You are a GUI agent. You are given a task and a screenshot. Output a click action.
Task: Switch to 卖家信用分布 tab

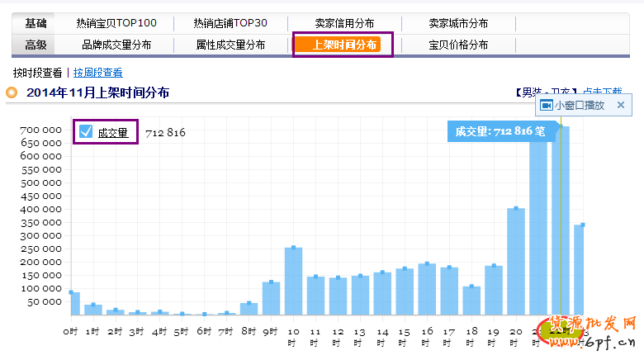344,23
